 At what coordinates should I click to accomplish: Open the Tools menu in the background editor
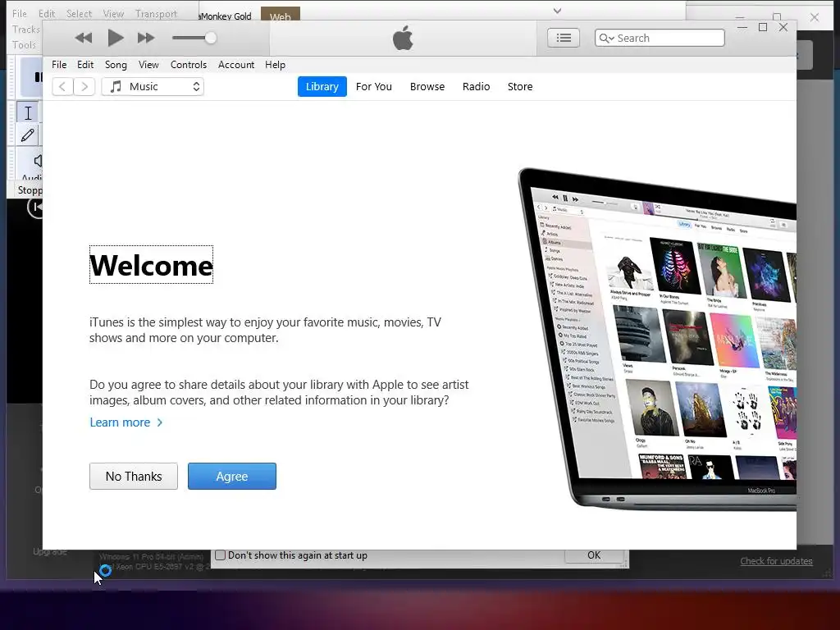(x=24, y=45)
